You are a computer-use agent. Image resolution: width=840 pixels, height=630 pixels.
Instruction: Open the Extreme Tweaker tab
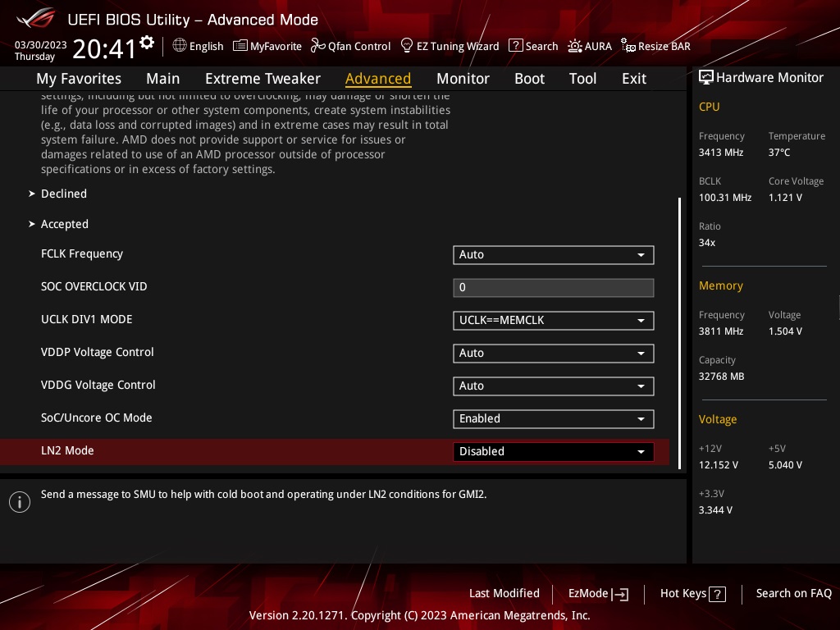[x=263, y=79]
